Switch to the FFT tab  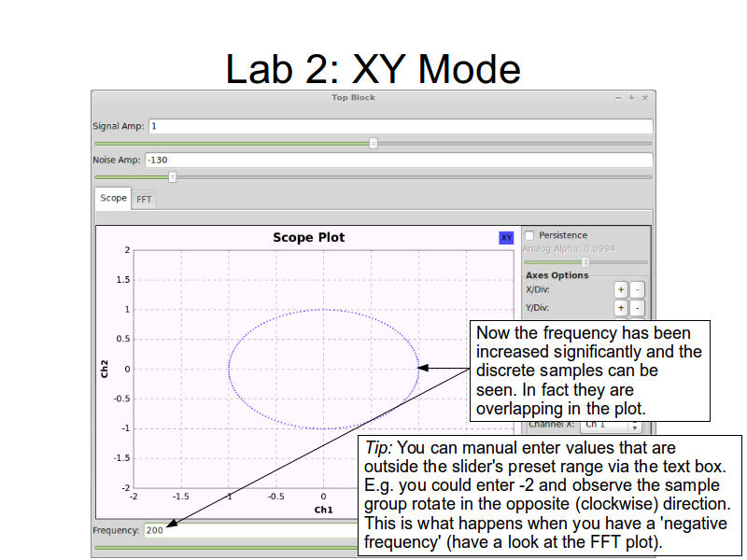point(144,199)
